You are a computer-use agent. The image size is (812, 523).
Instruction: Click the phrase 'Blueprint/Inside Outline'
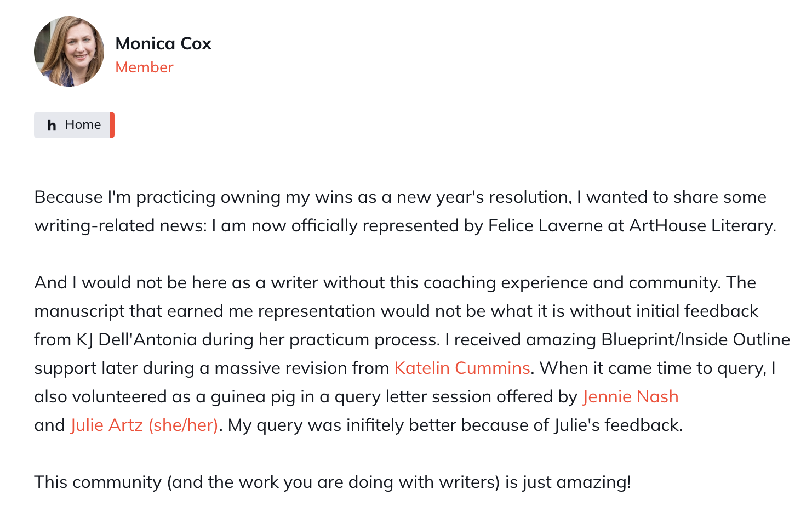coord(696,339)
